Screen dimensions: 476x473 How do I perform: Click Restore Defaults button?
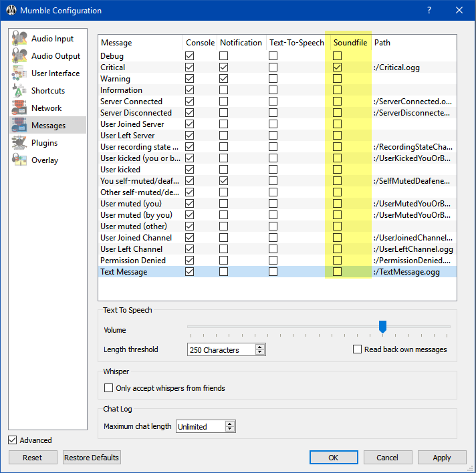pyautogui.click(x=92, y=457)
